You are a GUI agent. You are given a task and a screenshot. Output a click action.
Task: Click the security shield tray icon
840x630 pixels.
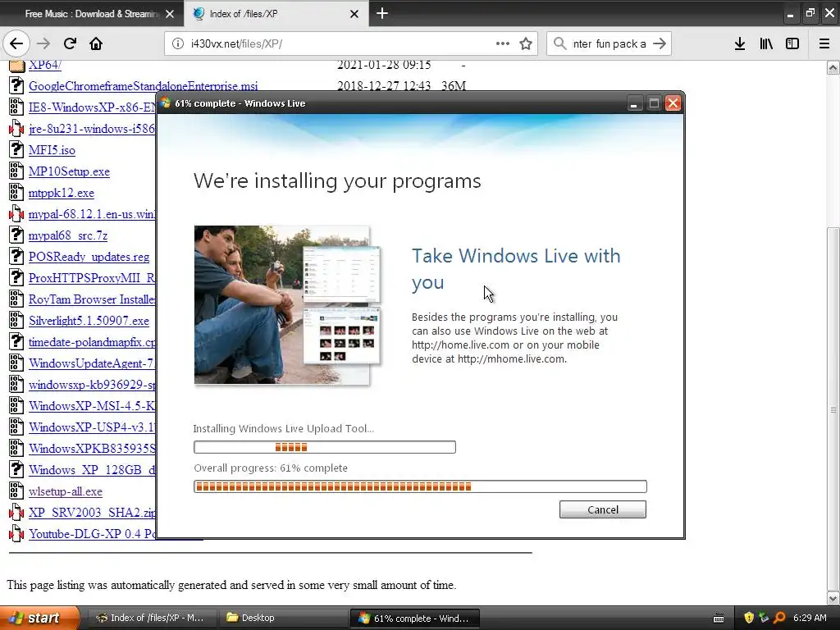coord(749,618)
